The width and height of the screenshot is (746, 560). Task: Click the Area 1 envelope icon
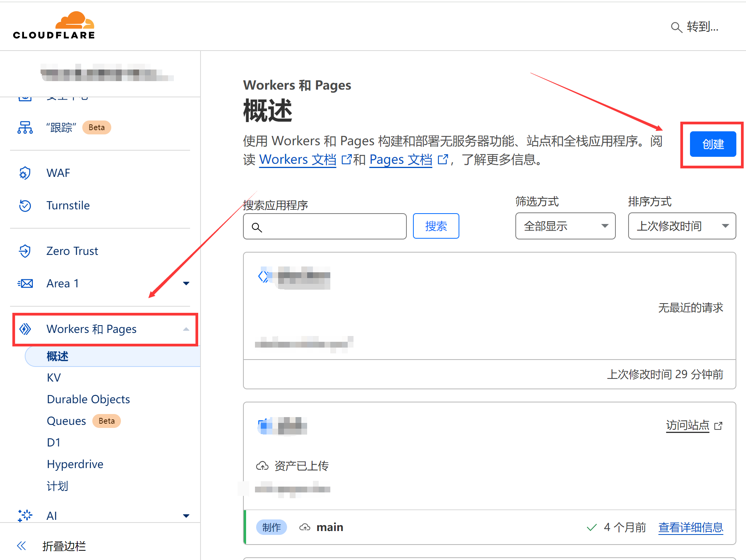tap(25, 283)
